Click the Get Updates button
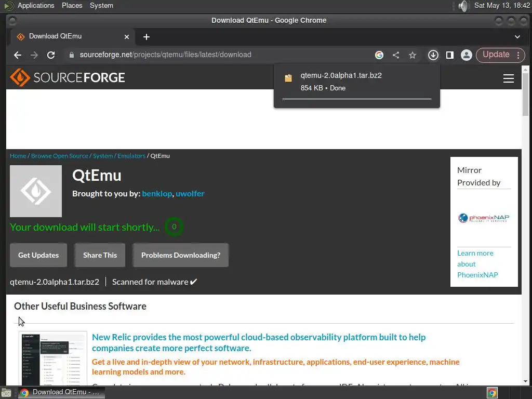 point(38,255)
